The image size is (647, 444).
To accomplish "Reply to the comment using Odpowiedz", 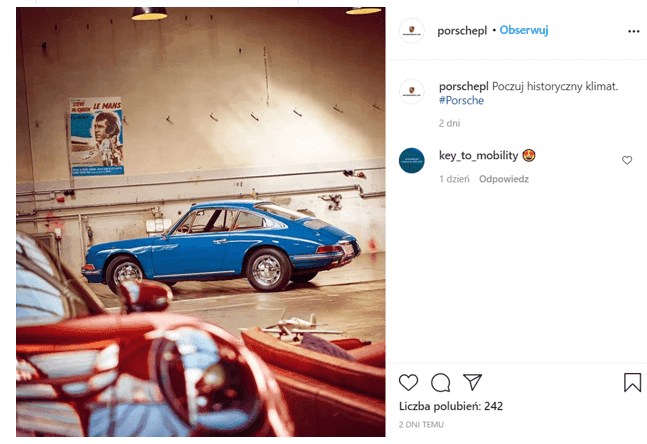I will point(503,179).
